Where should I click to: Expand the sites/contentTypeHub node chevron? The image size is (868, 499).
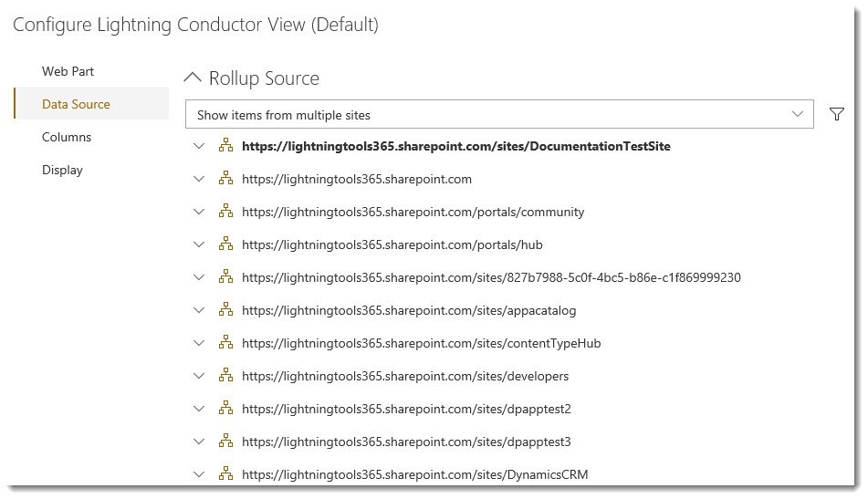[x=199, y=343]
